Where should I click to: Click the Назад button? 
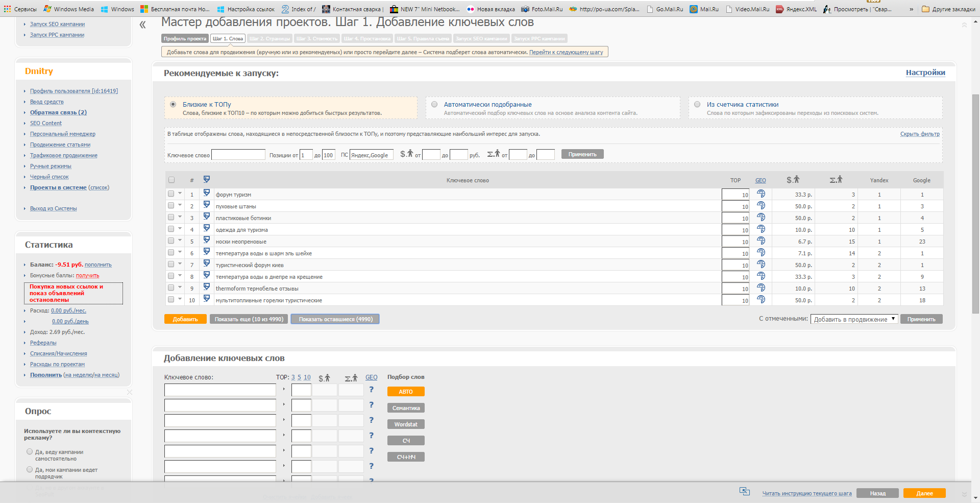click(x=878, y=493)
